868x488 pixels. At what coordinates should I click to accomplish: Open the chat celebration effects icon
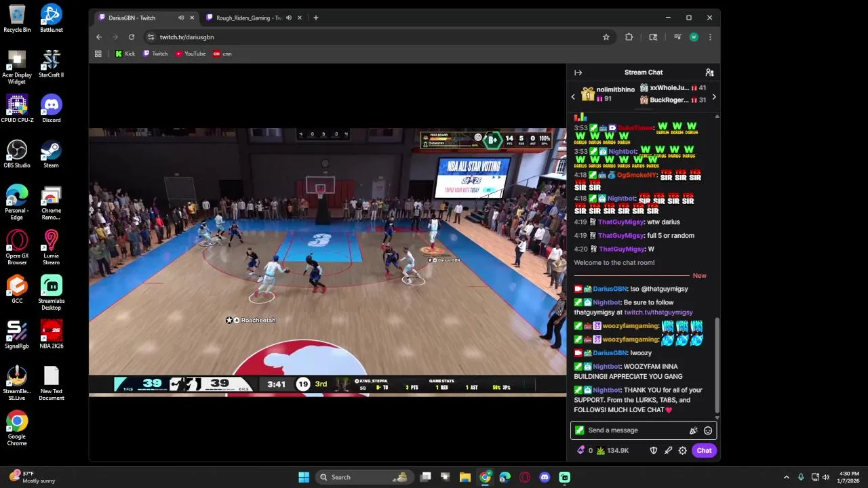coord(693,430)
